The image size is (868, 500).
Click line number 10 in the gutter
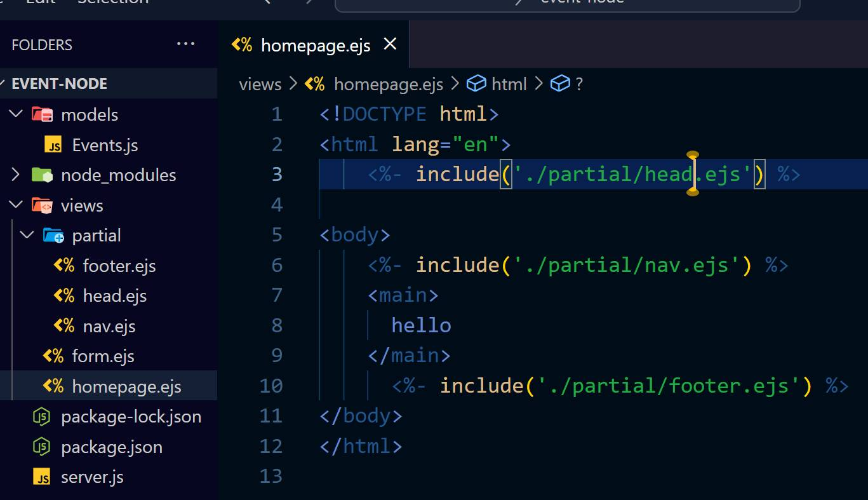click(271, 386)
